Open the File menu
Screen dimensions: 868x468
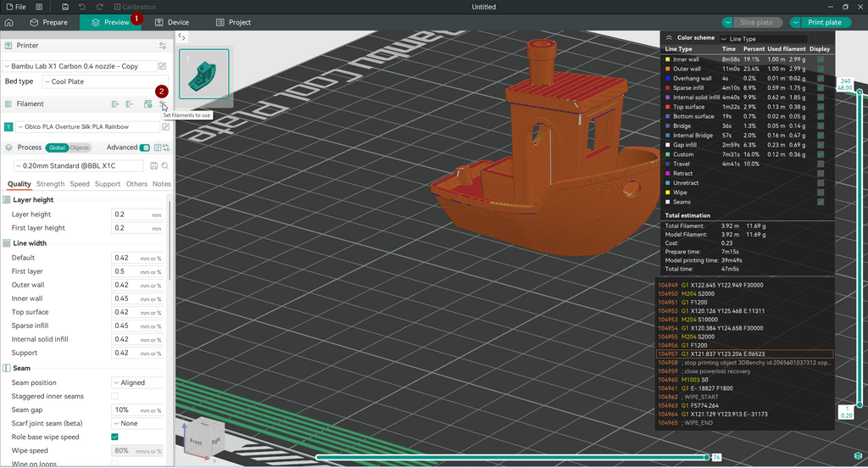16,7
